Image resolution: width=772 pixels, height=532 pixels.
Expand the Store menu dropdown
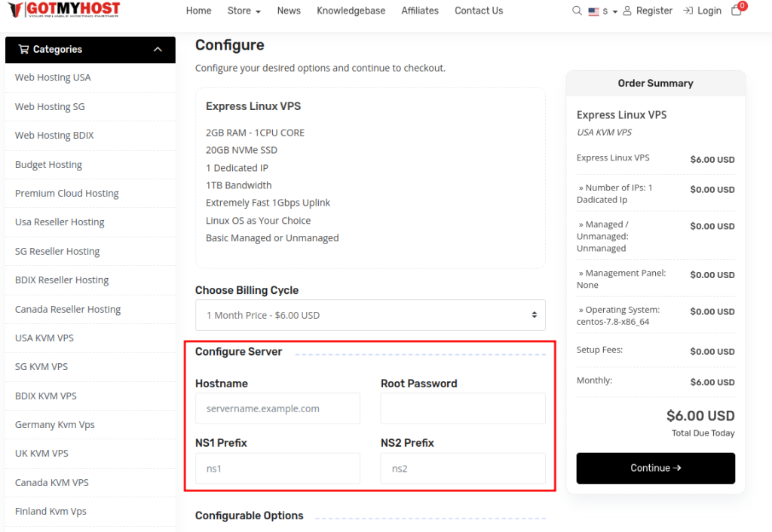pyautogui.click(x=244, y=11)
